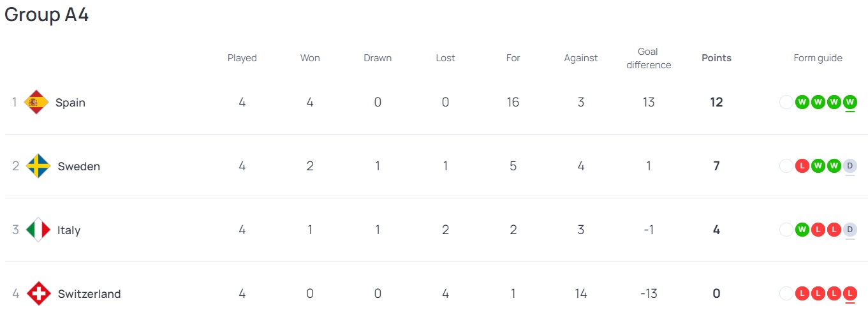The image size is (868, 317).
Task: Click the Spain flag icon
Action: pos(36,102)
